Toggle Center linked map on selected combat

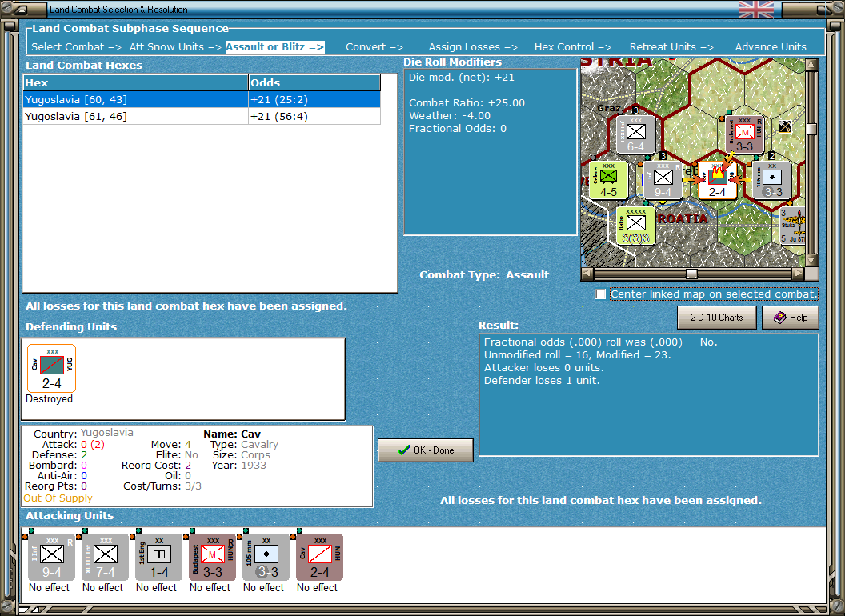click(x=601, y=294)
